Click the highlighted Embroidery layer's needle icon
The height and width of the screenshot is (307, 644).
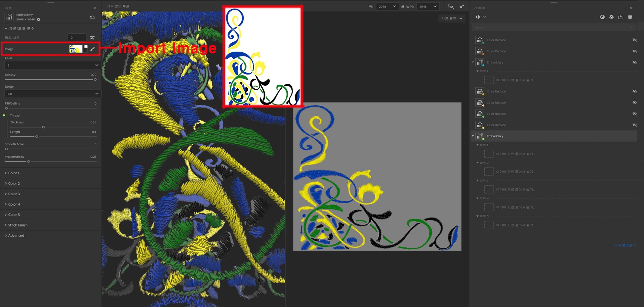click(x=480, y=136)
